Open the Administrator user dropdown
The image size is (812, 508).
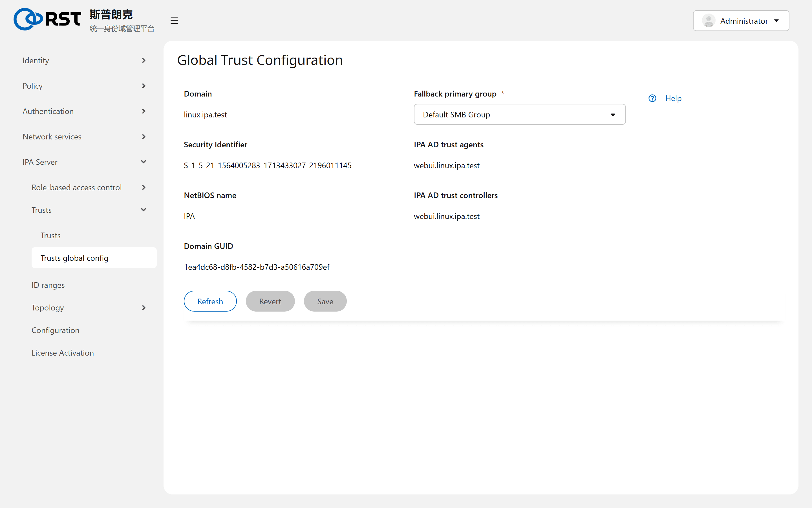[741, 21]
